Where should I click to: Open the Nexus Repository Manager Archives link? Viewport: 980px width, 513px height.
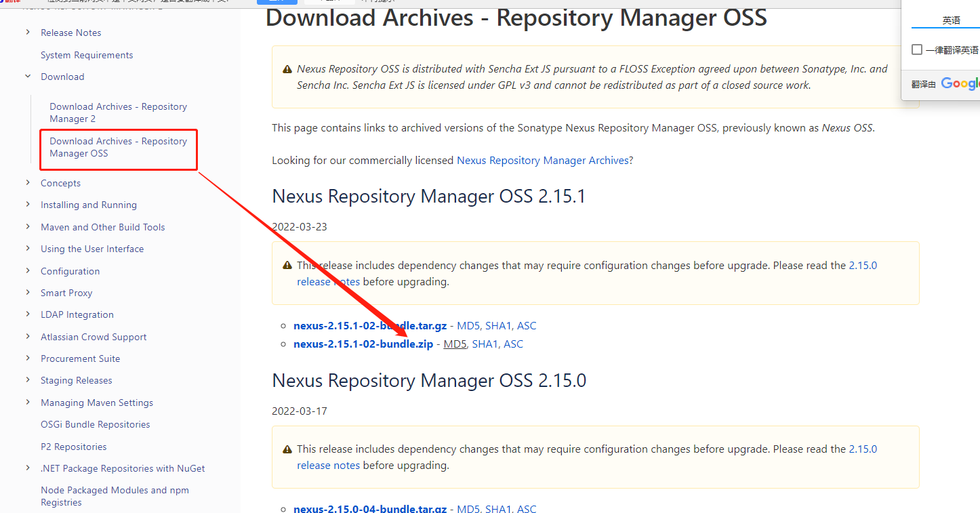[543, 161]
